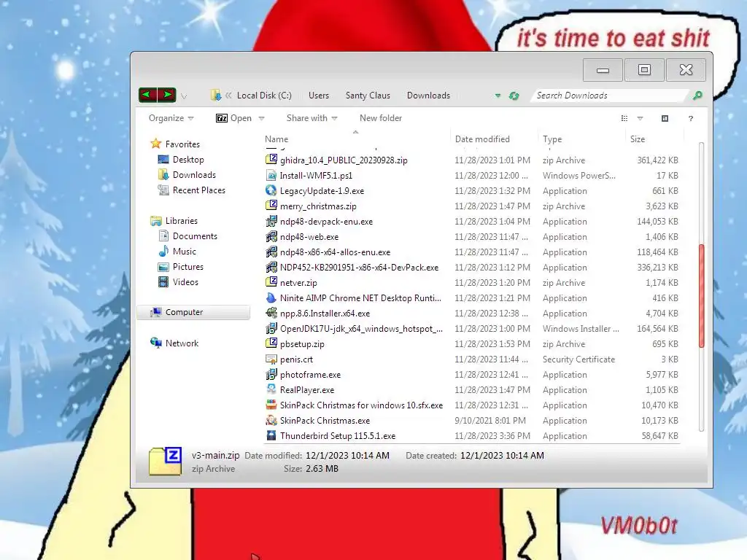The image size is (747, 560).
Task: Select SkinPack Christmas.exe icon
Action: (x=271, y=420)
